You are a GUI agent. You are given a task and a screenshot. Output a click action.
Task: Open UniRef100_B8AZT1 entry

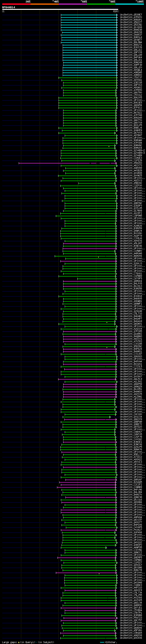point(131,45)
